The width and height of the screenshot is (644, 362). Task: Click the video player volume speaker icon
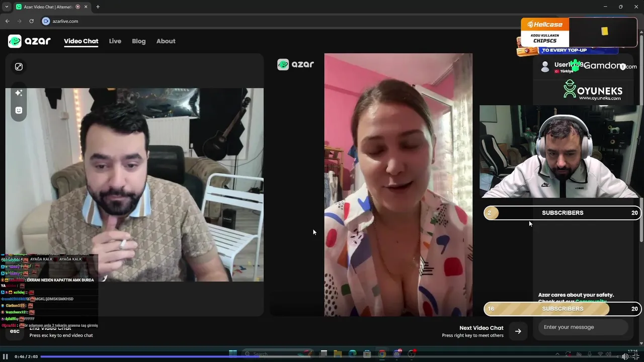pos(624,356)
